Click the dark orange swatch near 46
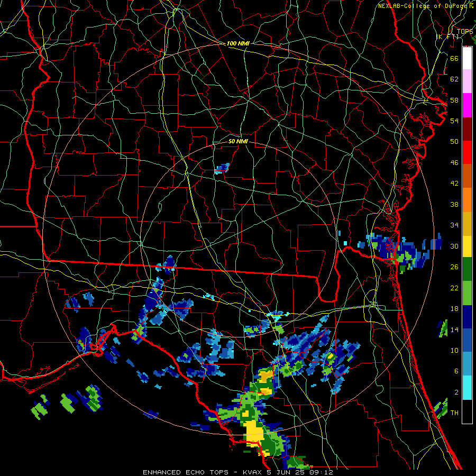The image size is (476, 476). [467, 176]
